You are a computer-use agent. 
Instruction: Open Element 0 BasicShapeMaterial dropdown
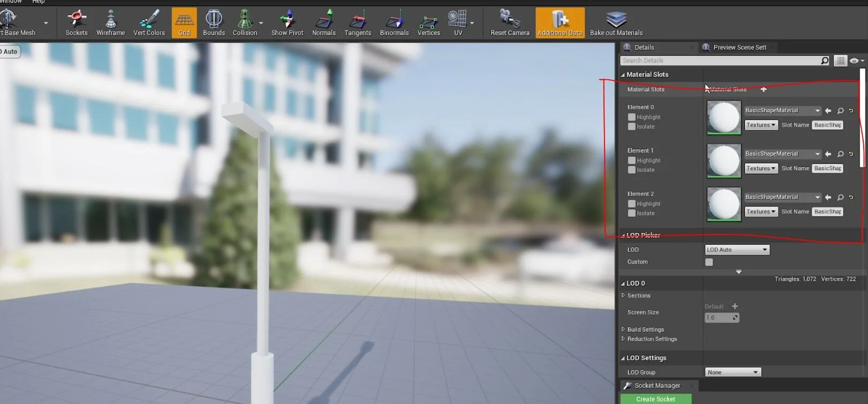point(782,110)
